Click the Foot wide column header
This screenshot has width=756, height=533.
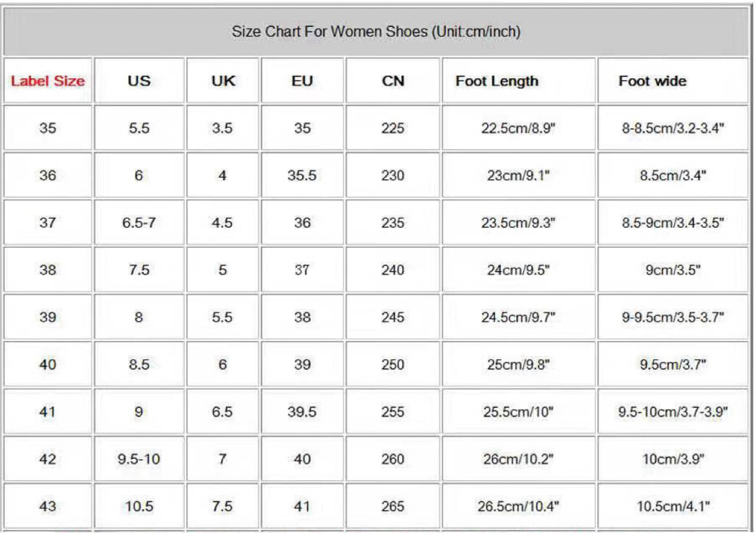tap(652, 81)
